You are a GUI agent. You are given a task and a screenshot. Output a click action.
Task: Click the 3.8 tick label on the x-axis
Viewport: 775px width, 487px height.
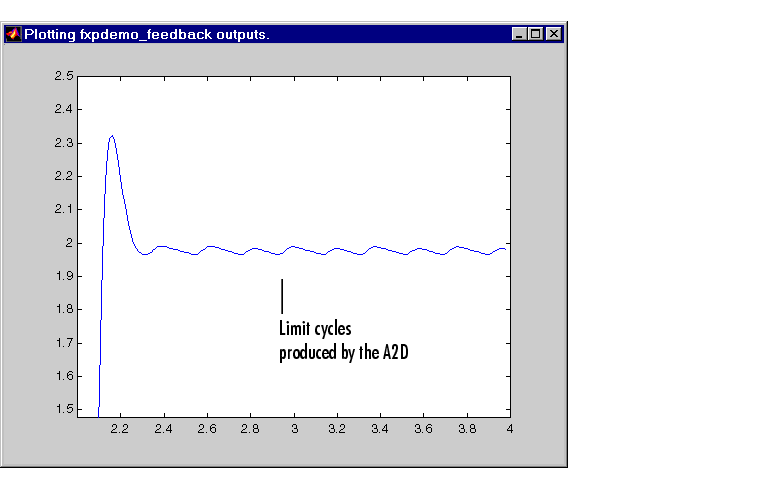point(466,429)
